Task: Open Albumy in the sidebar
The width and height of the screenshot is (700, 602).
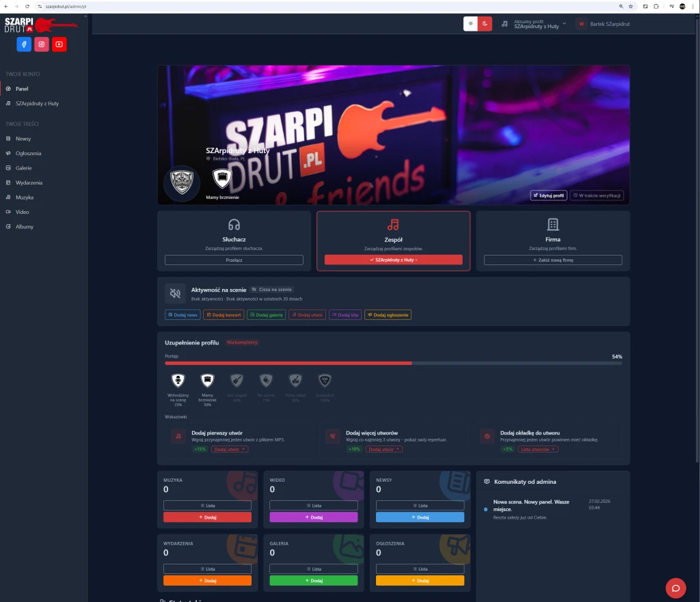Action: 25,226
